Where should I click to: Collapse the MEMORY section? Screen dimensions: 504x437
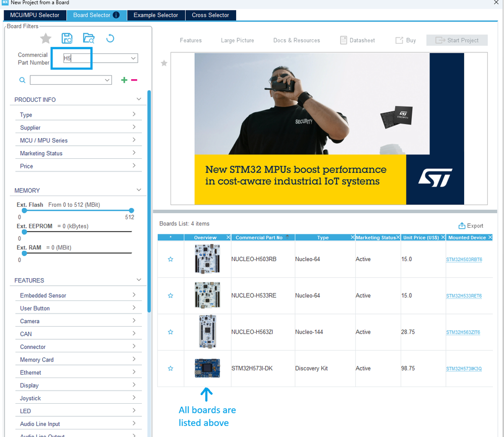[139, 190]
